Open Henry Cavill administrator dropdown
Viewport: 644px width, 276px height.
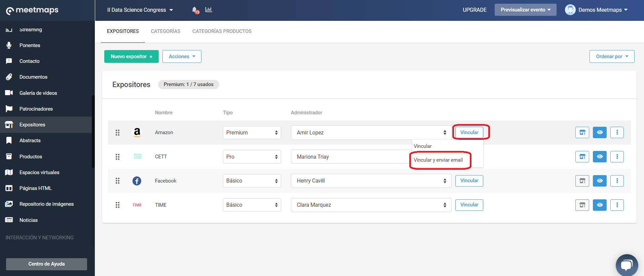(371, 181)
